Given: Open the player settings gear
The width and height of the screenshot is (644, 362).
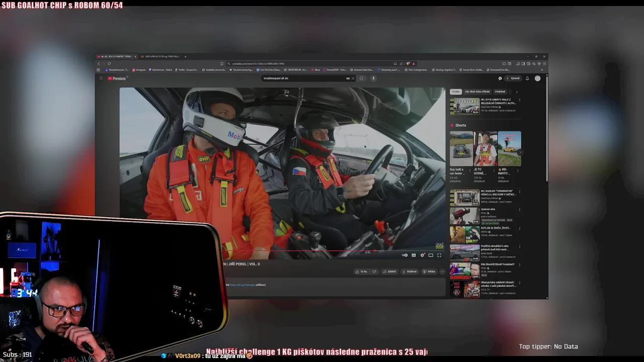Looking at the screenshot, I should pos(422,255).
